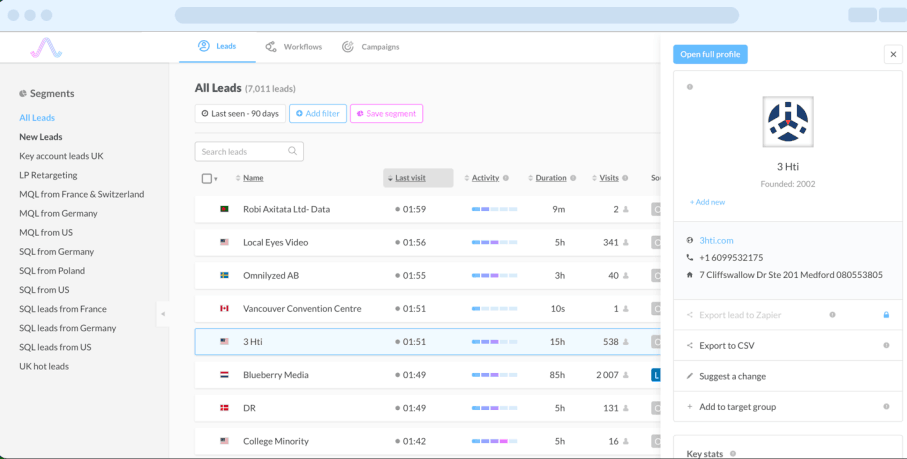Select New Leads segment
This screenshot has height=459, width=907.
tap(40, 137)
